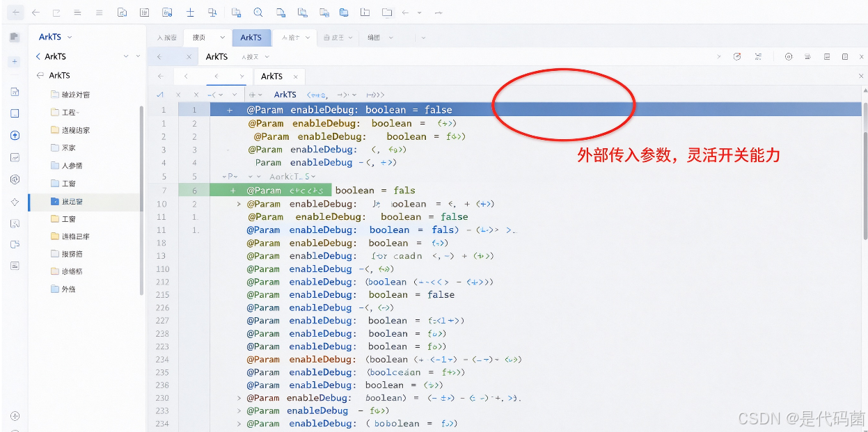
Task: Click the square plus button in left rail
Action: [15, 62]
